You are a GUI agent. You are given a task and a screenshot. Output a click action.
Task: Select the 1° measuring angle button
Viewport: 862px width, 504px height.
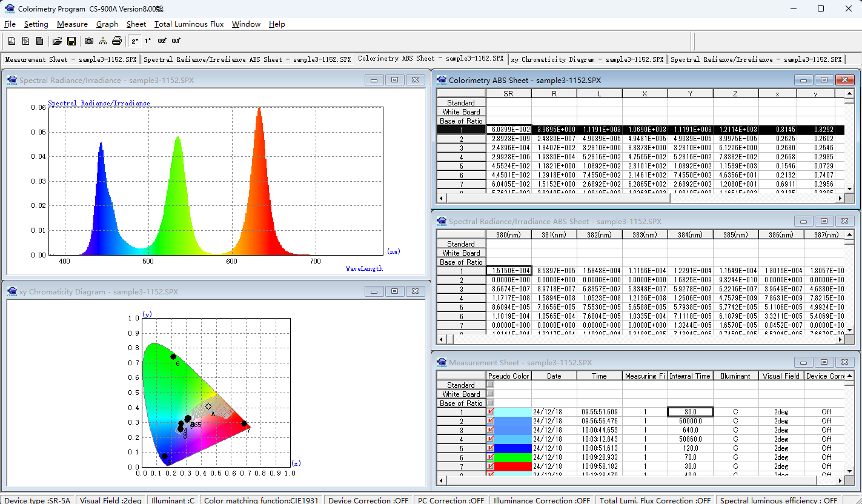pyautogui.click(x=148, y=41)
